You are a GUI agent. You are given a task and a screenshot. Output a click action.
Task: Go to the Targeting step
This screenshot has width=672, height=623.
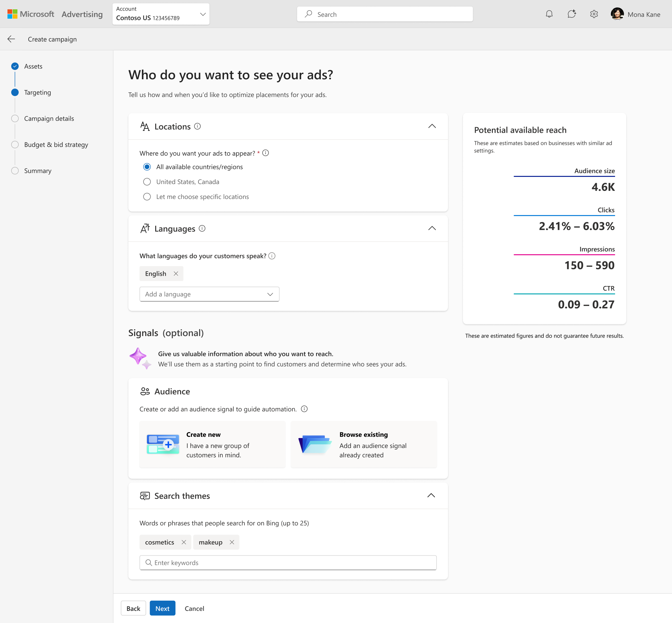(37, 92)
